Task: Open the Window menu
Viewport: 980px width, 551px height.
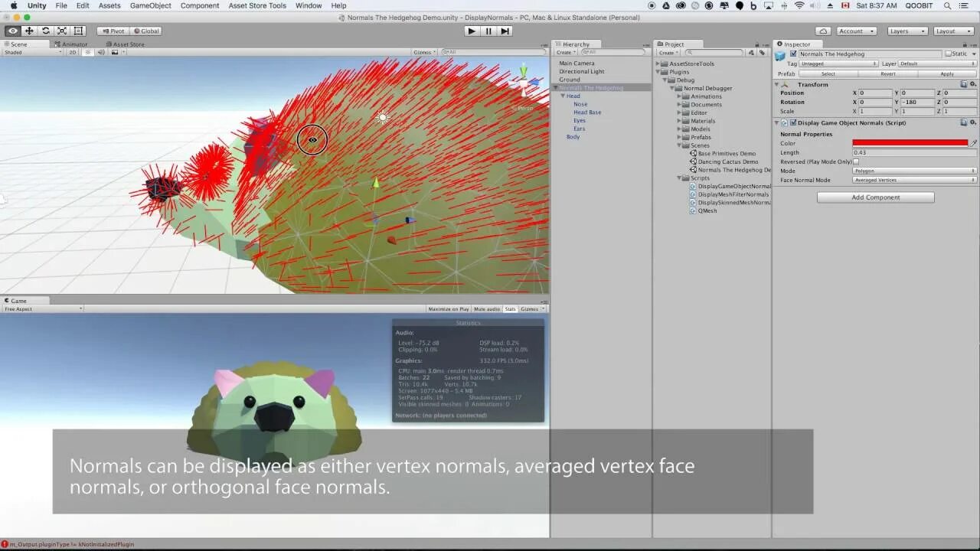Action: coord(309,5)
